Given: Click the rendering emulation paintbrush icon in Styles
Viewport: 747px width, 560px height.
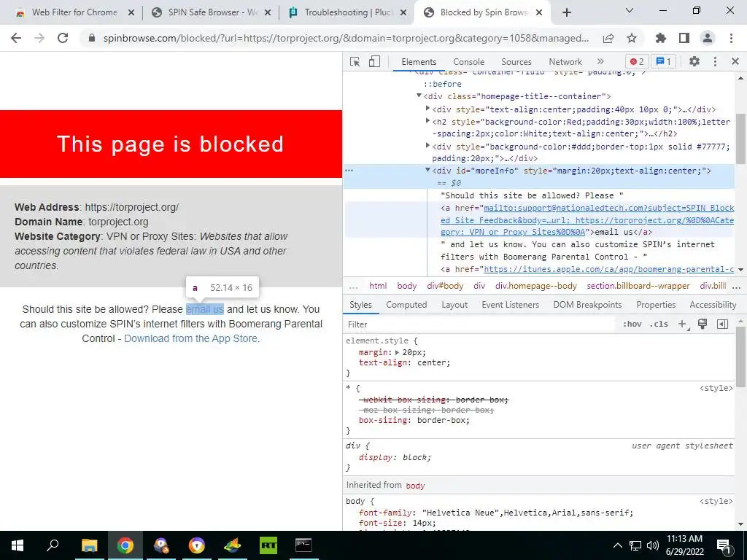Looking at the screenshot, I should click(x=703, y=324).
